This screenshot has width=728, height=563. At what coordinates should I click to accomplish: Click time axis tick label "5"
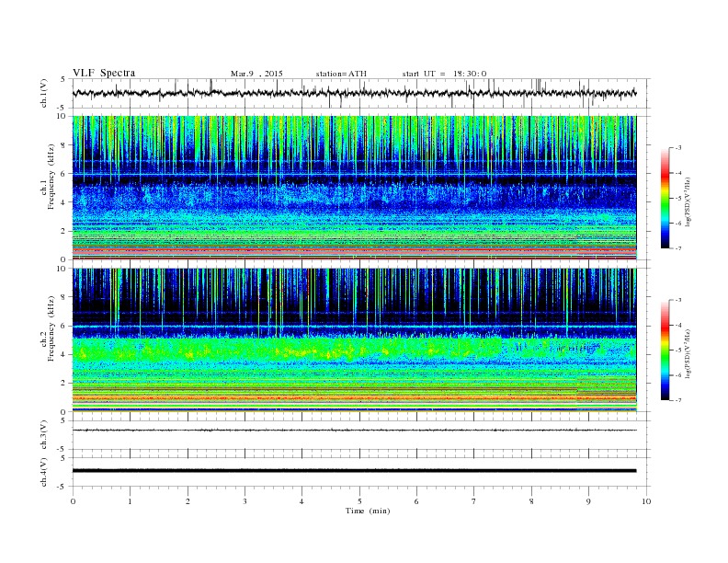[359, 501]
